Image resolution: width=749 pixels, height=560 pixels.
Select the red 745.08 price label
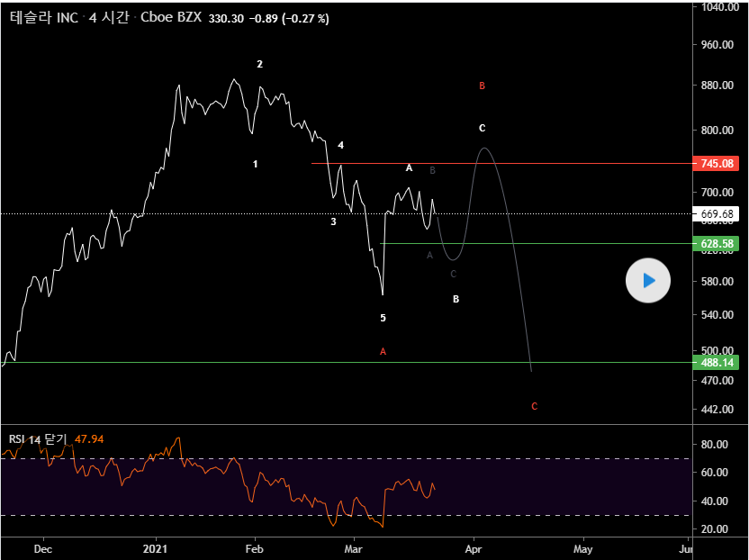[717, 164]
